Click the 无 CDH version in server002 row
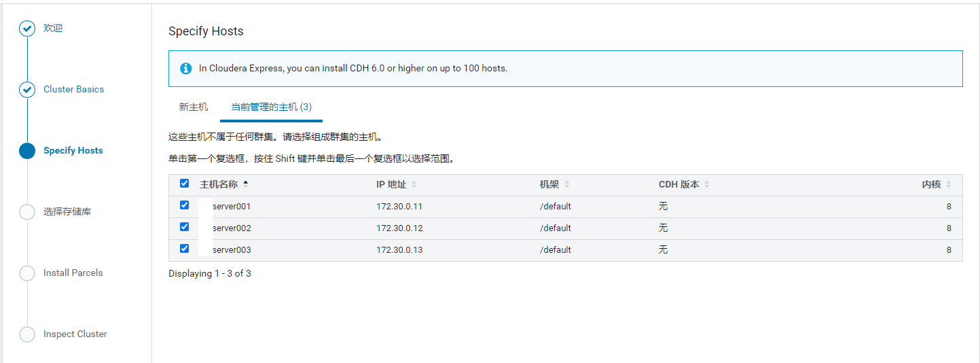This screenshot has width=980, height=363. coord(664,228)
